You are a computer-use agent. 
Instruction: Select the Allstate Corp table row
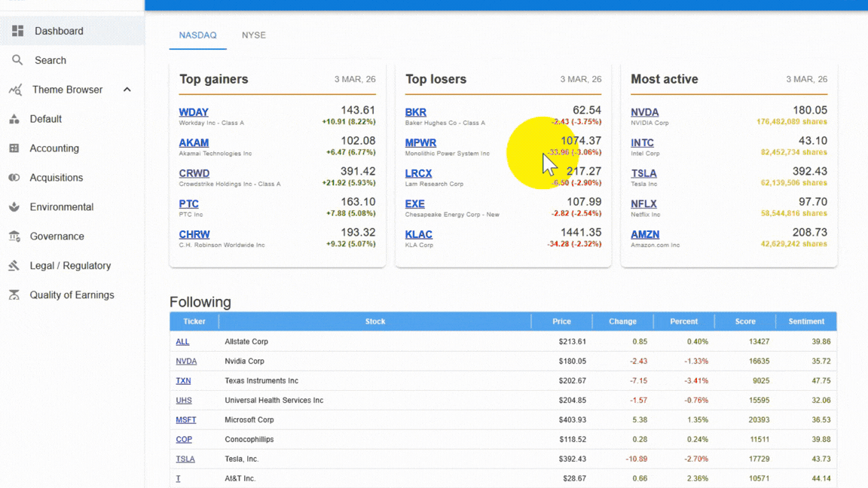coord(374,342)
